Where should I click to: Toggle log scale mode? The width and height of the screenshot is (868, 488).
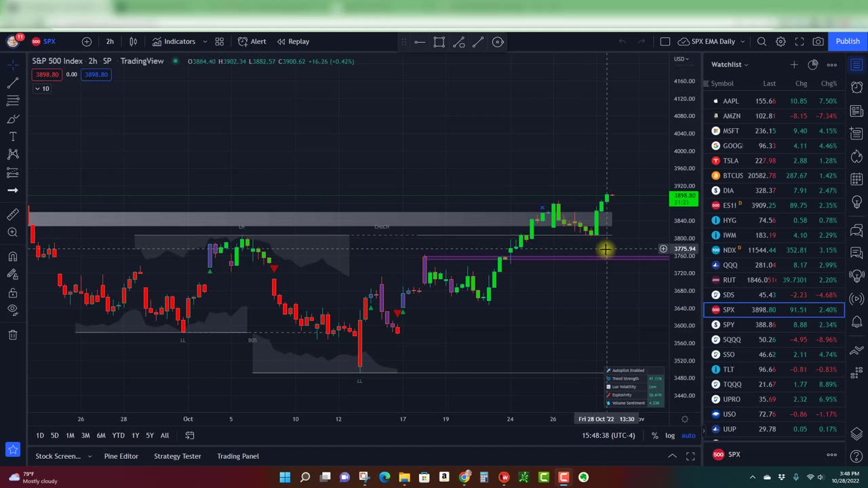(x=670, y=436)
